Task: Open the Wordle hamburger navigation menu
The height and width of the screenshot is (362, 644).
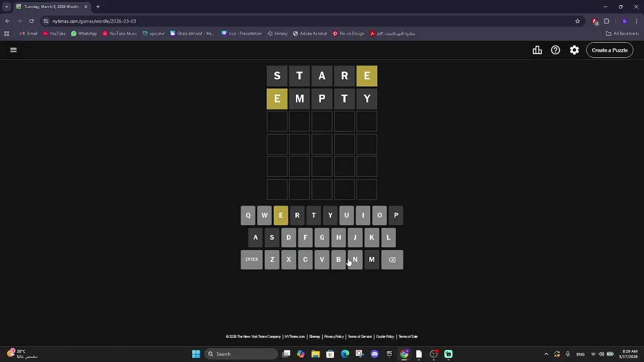Action: (14, 50)
